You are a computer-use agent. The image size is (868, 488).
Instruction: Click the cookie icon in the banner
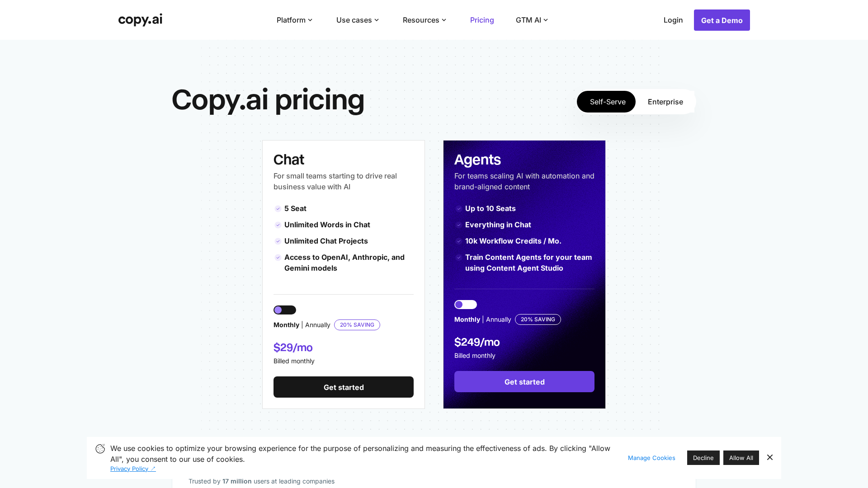(100, 448)
